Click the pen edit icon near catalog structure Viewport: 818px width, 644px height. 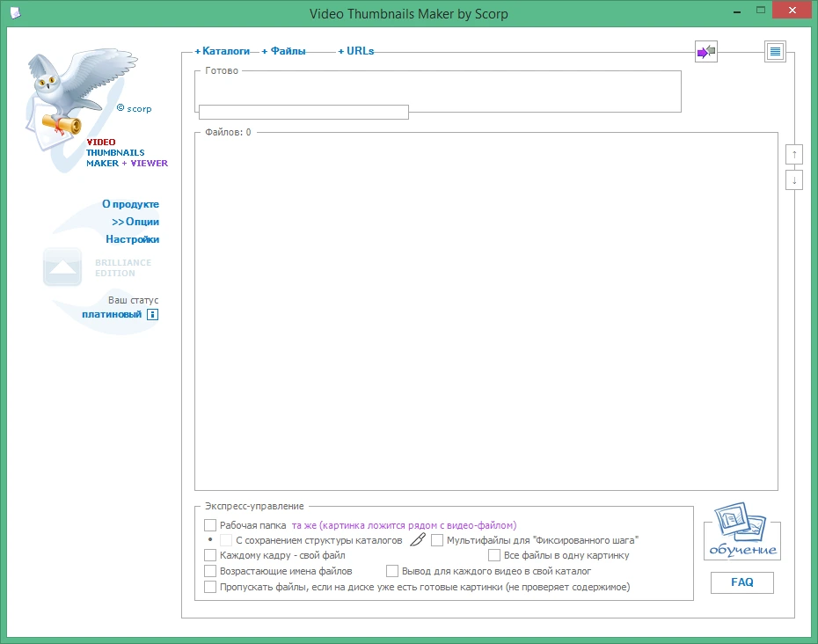tap(417, 539)
